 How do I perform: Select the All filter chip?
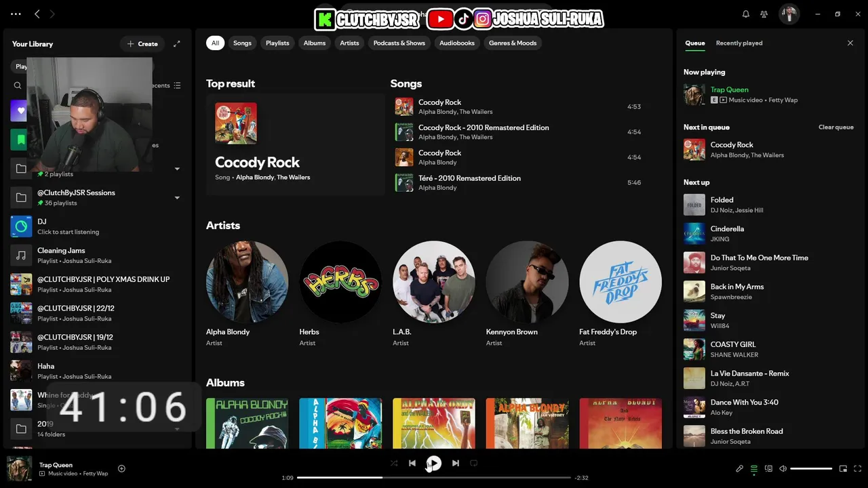(x=215, y=43)
